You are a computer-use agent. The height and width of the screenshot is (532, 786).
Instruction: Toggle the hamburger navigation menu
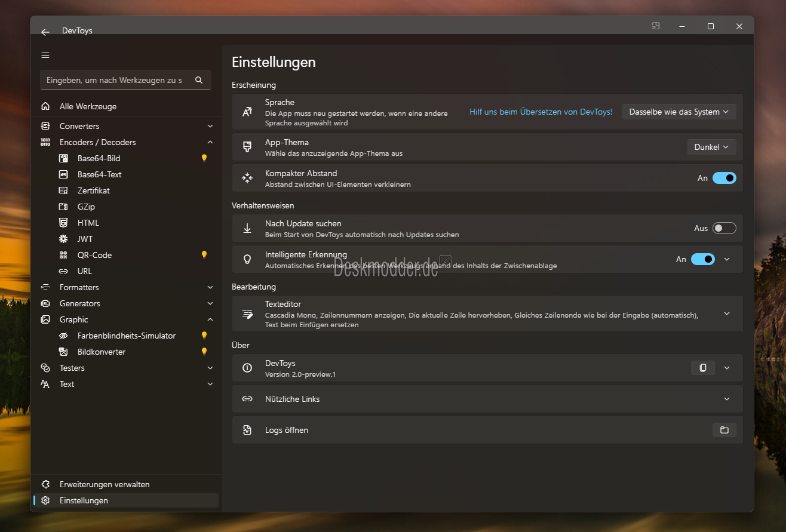[x=45, y=55]
